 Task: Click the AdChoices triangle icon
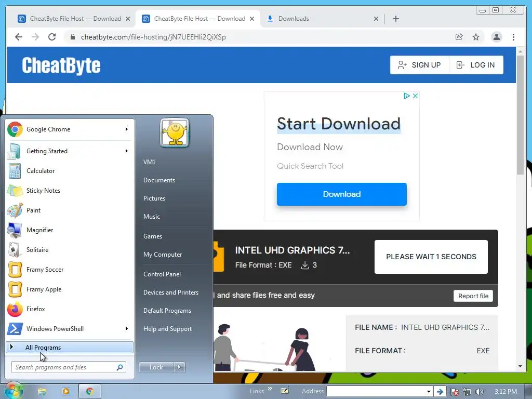click(x=406, y=96)
